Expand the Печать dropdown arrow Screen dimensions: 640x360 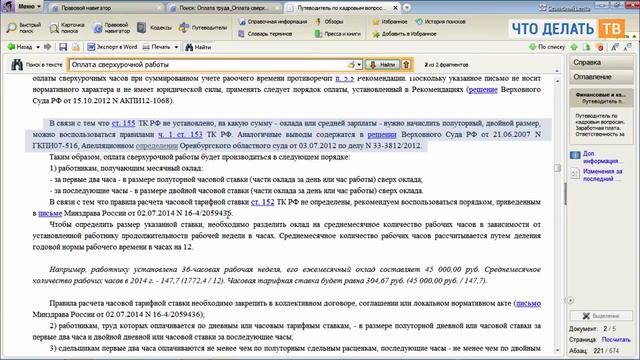[176, 47]
